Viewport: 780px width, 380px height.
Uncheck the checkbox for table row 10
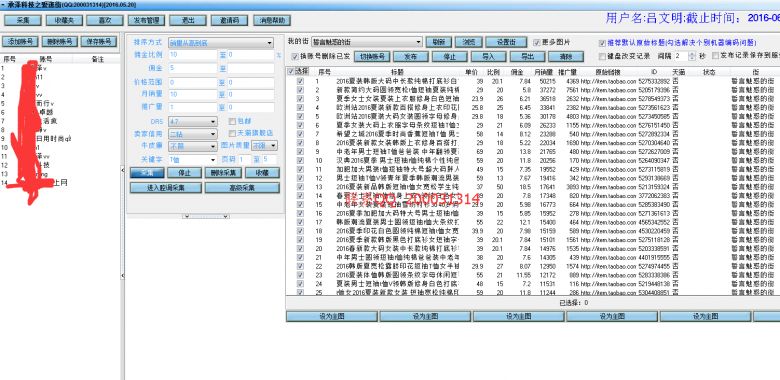[300, 161]
